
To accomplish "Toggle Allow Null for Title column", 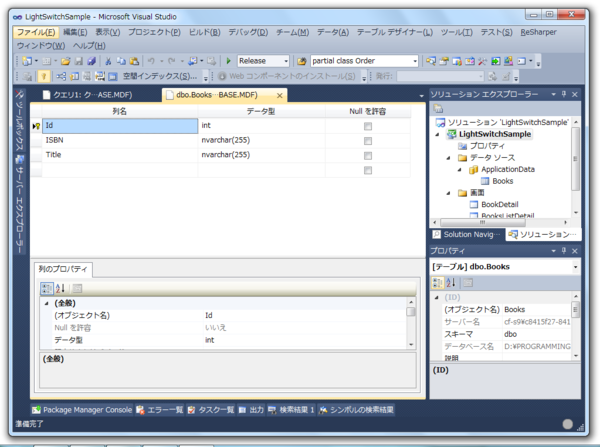I will click(368, 155).
